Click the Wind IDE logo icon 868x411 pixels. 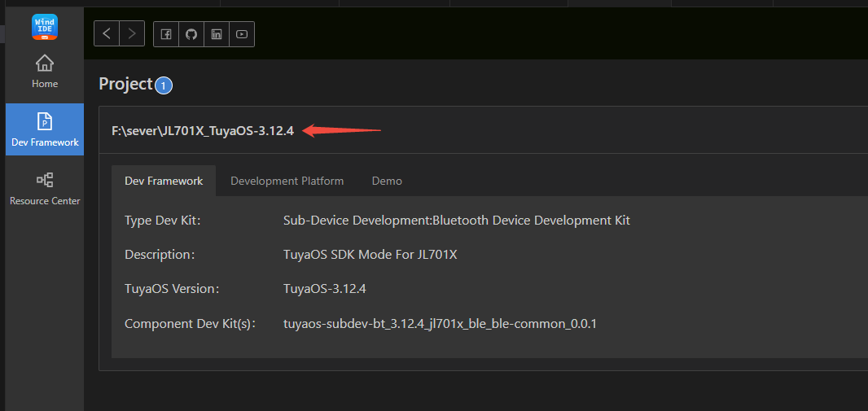[45, 27]
